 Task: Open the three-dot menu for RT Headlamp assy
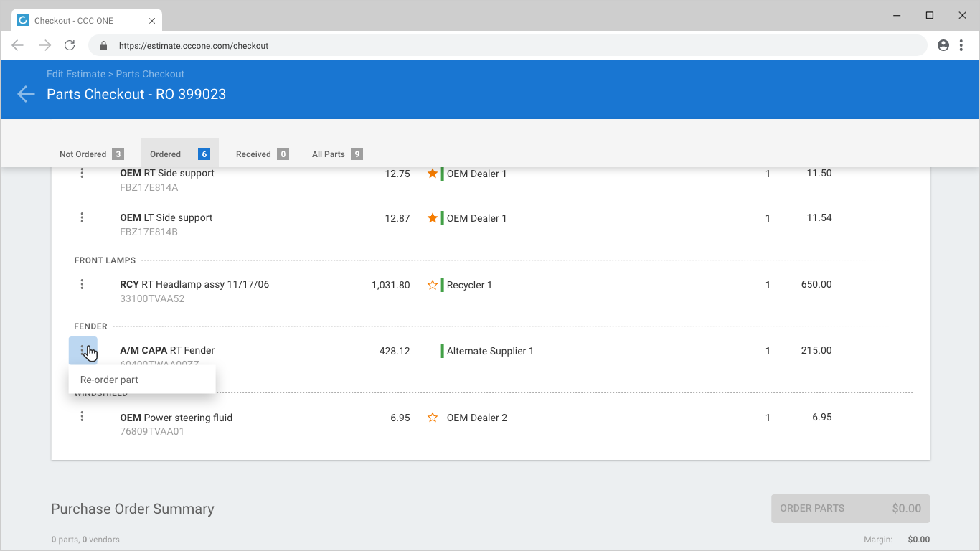(x=82, y=284)
